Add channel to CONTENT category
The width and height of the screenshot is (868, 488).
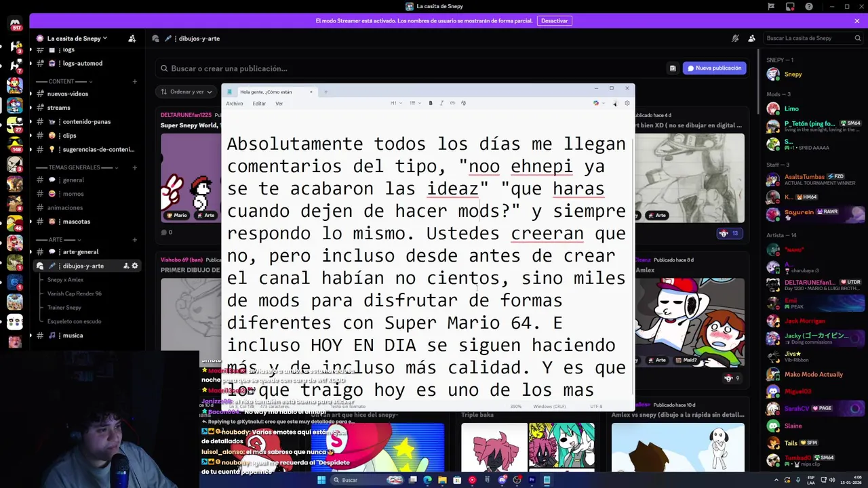pos(134,81)
